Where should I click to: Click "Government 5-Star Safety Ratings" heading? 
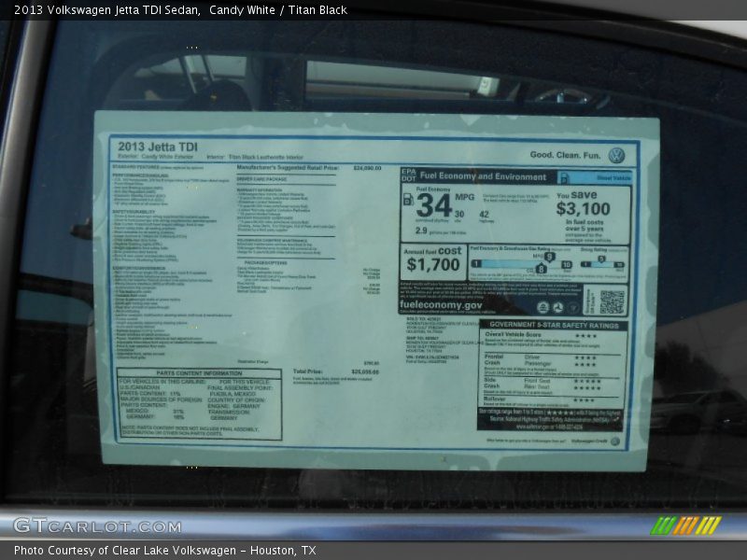click(554, 325)
